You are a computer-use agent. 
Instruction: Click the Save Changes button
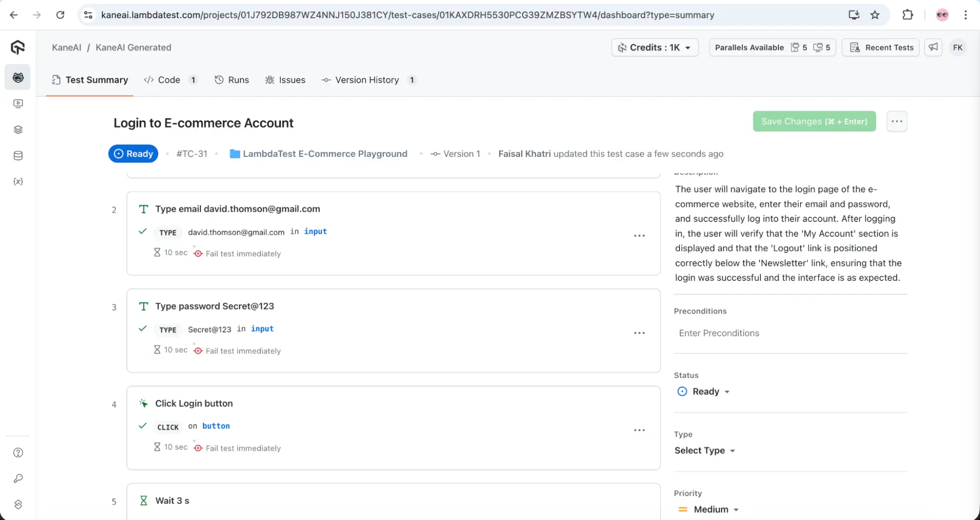(x=814, y=122)
